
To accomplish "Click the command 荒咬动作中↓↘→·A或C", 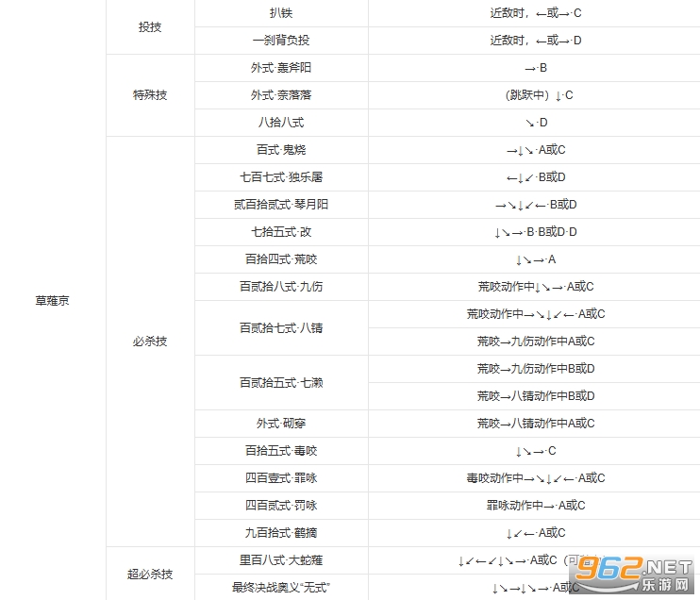I will tap(536, 286).
